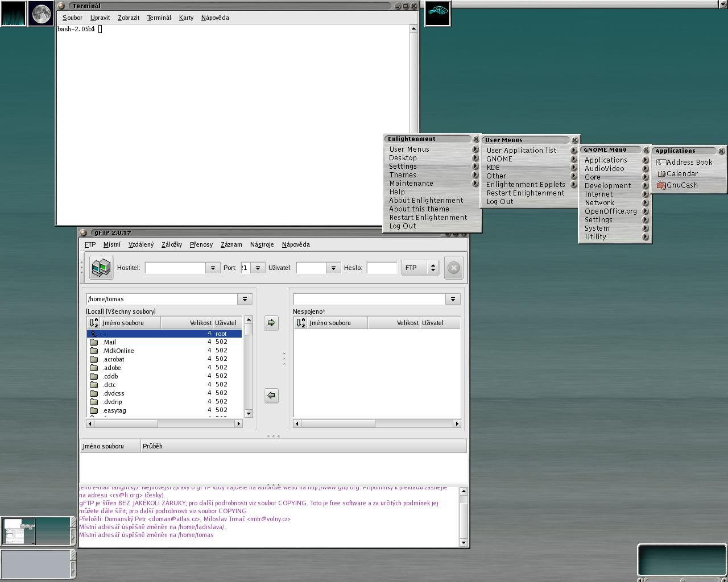Click the audio spectrum epplet
The width and height of the screenshot is (728, 582).
(x=14, y=14)
